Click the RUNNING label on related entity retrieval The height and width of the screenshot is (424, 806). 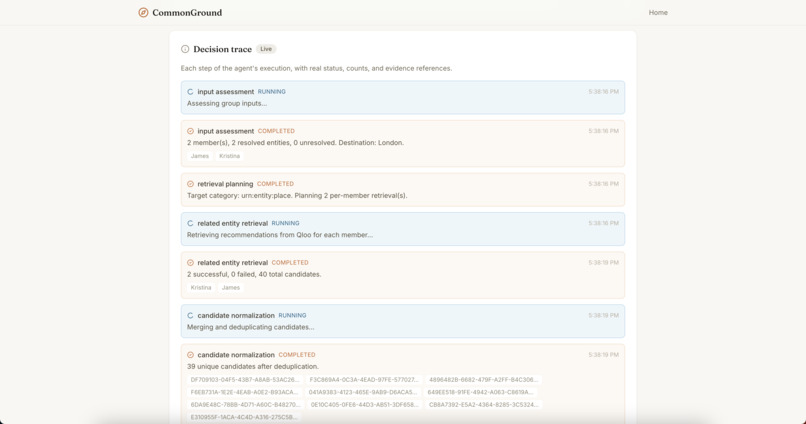click(x=285, y=223)
